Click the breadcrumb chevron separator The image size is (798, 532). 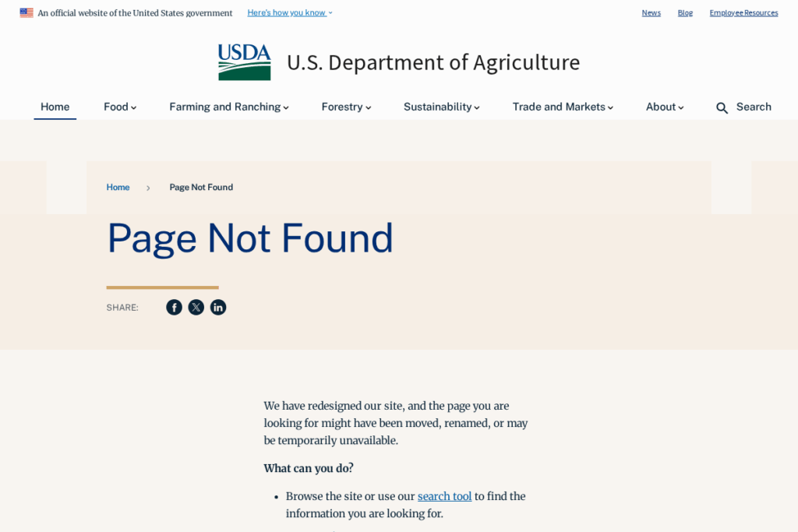click(148, 187)
